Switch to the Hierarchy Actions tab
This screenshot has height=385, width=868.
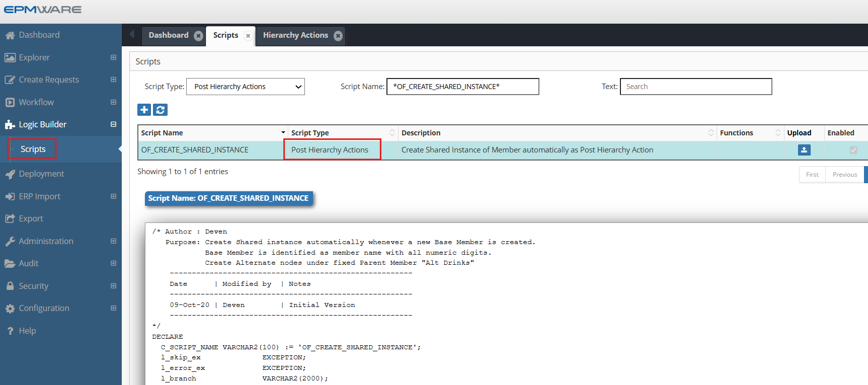(295, 35)
